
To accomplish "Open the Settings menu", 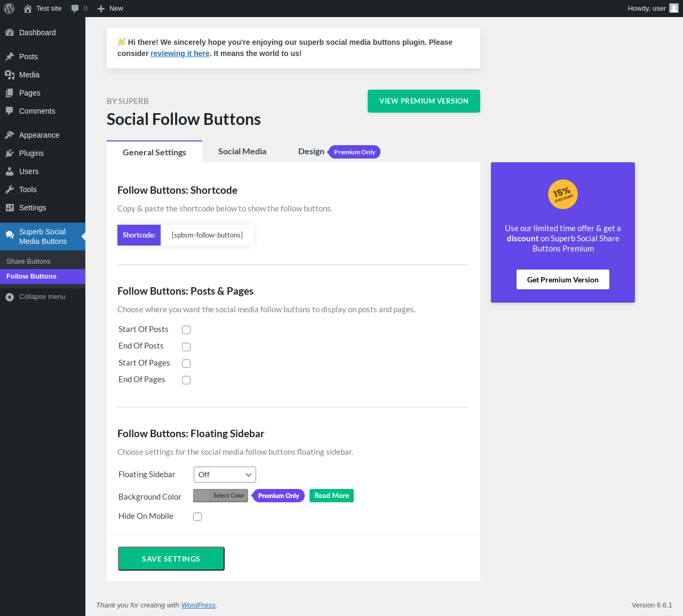I will point(43,208).
